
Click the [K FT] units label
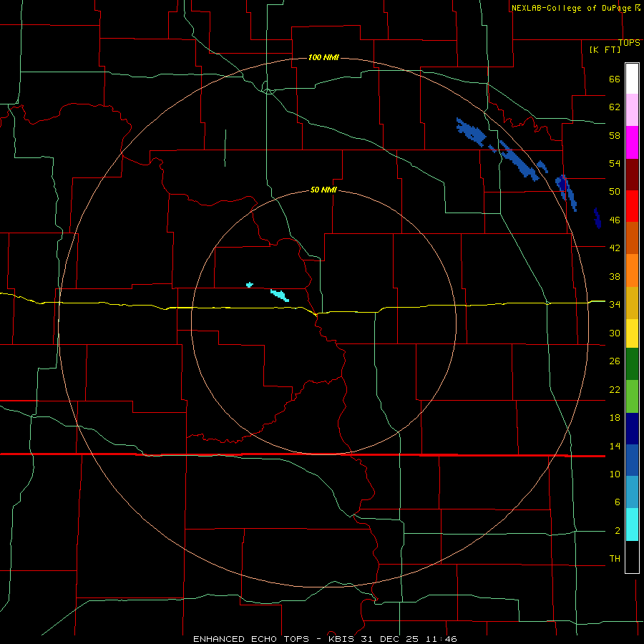tap(605, 49)
